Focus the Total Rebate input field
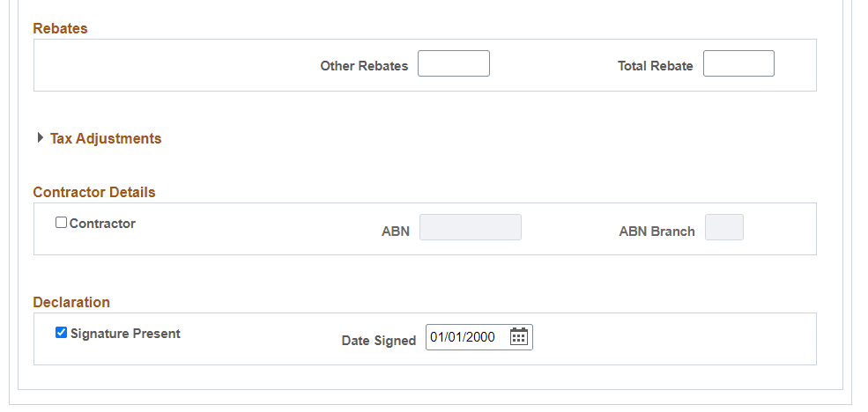Screen dimensions: 868x412 click(738, 63)
